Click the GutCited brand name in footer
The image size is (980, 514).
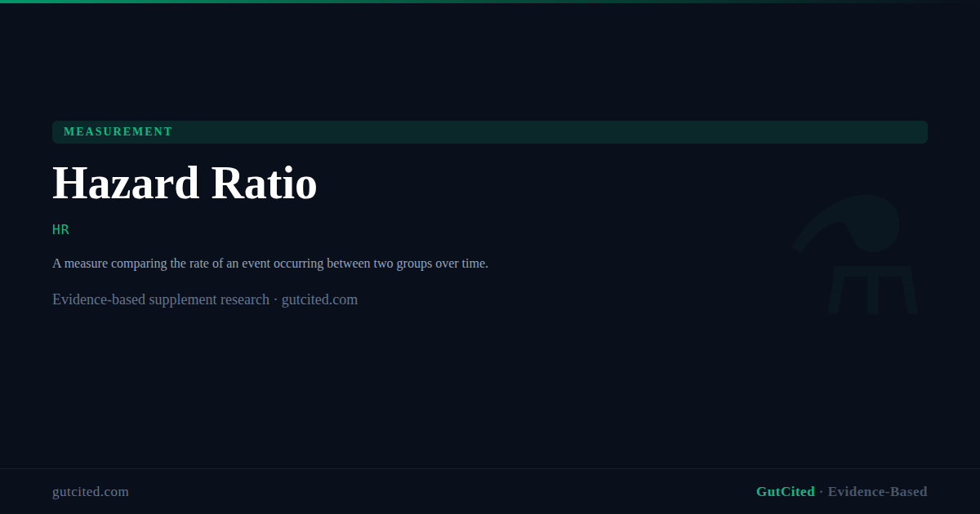tap(785, 491)
